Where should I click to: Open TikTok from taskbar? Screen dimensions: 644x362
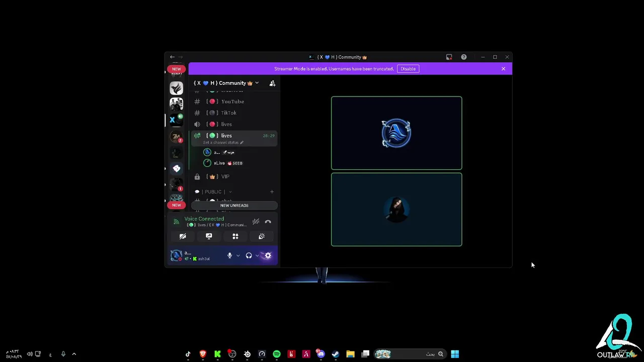(x=188, y=354)
